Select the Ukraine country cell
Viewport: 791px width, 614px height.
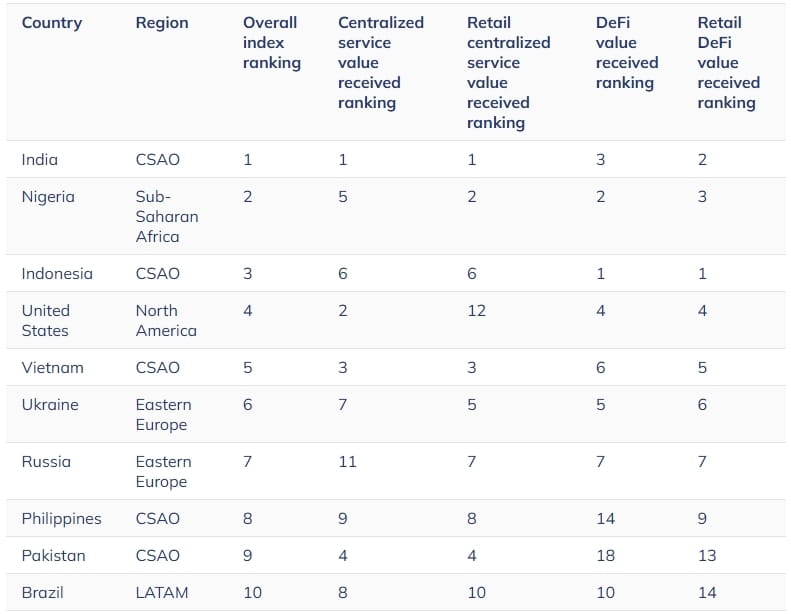pos(50,404)
